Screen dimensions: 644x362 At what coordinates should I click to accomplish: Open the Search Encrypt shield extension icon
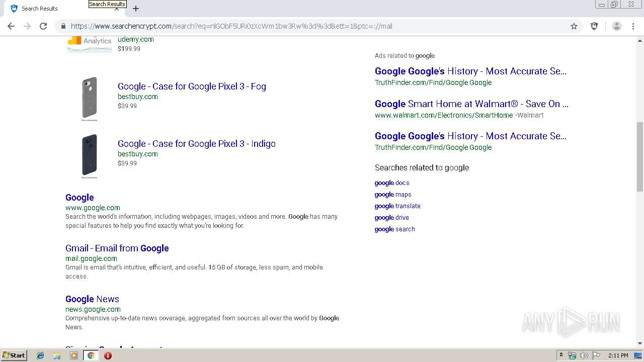[x=594, y=26]
